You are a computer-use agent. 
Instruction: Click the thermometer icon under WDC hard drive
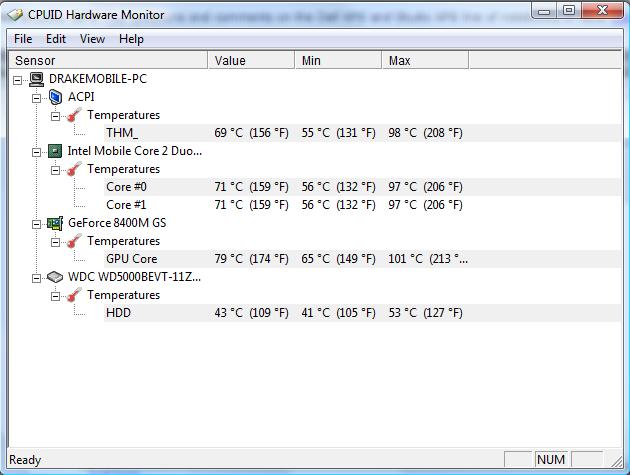tap(74, 295)
